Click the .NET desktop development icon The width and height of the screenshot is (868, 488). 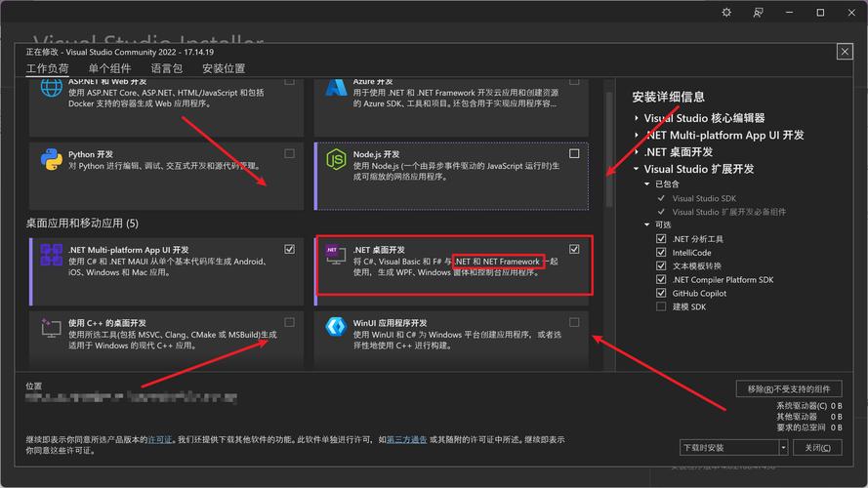336,254
